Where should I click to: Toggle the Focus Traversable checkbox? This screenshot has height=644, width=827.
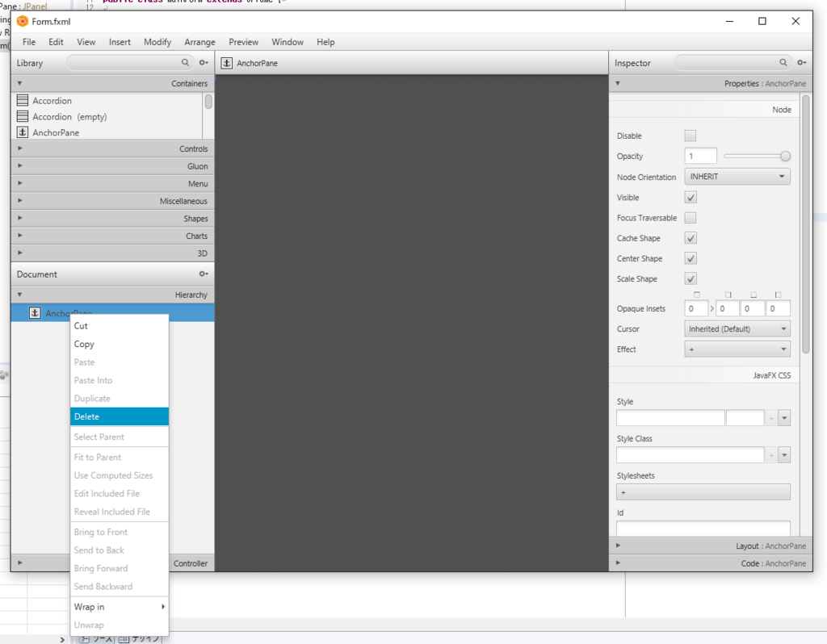coord(690,218)
